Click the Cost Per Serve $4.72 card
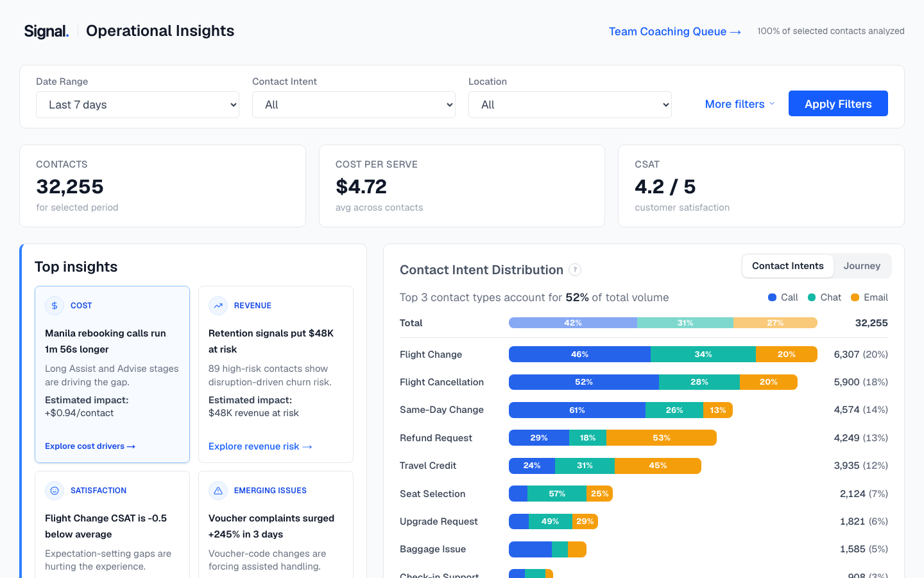The image size is (924, 578). click(462, 186)
